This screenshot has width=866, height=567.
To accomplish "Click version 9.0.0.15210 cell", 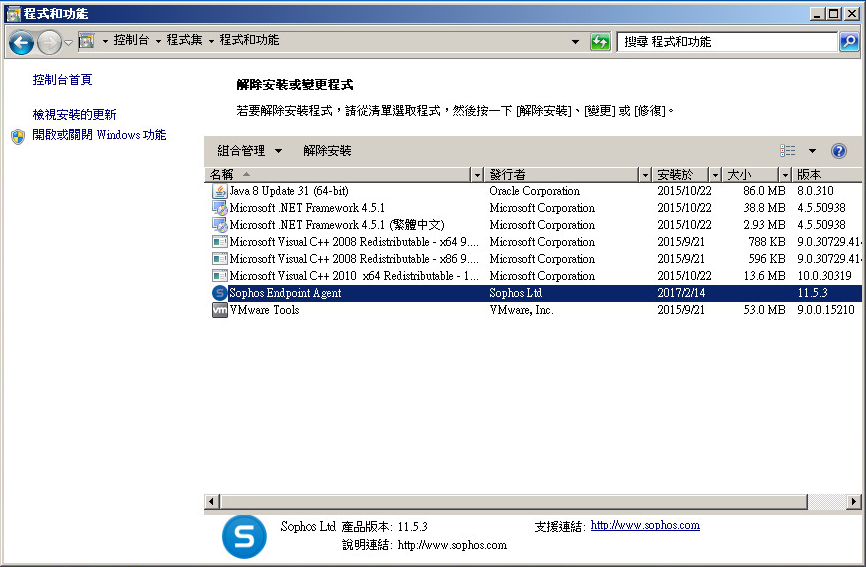I will pyautogui.click(x=826, y=310).
